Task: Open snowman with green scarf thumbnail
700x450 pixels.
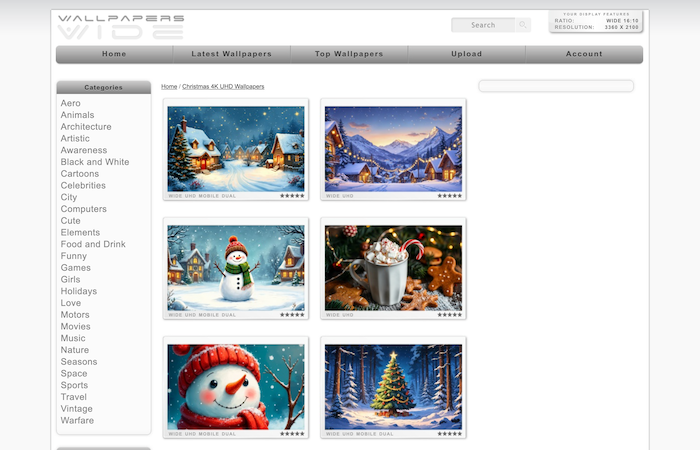Action: tap(236, 268)
